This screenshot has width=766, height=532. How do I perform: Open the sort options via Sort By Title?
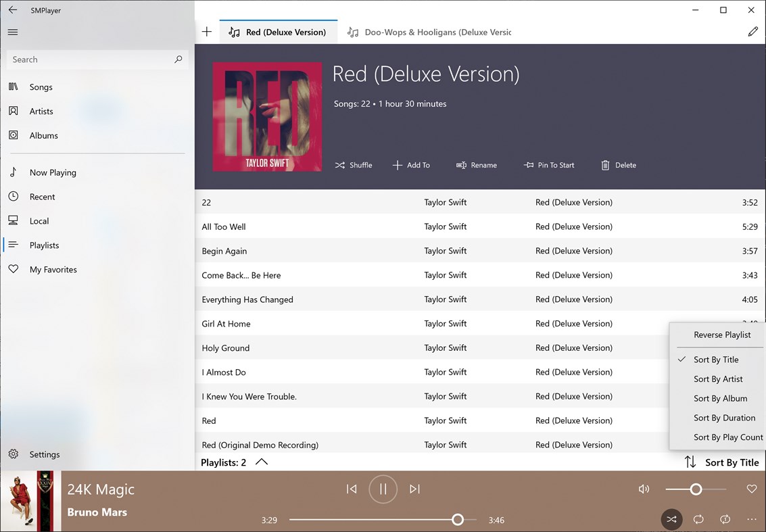723,462
